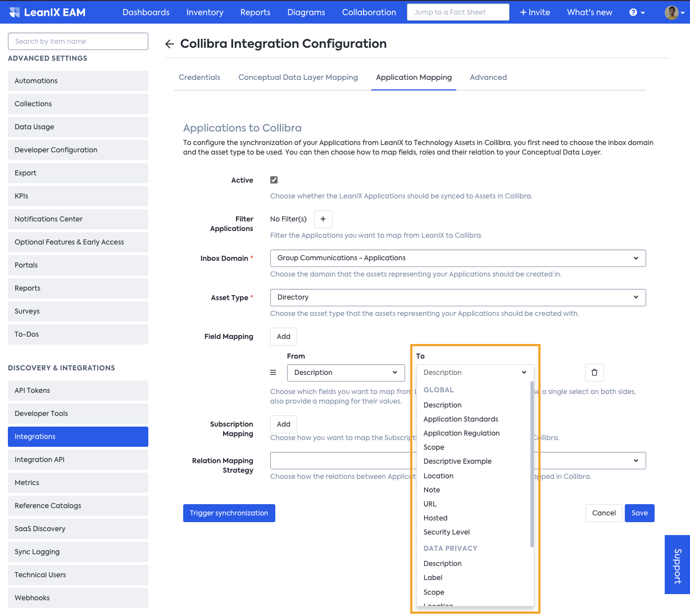This screenshot has width=690, height=616.
Task: Choose Note option in dropdown
Action: pos(432,490)
